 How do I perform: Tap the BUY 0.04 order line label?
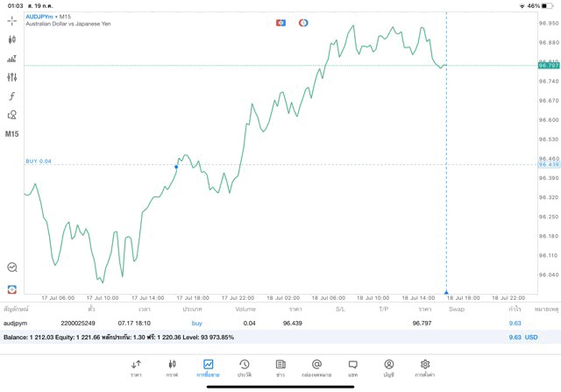pyautogui.click(x=39, y=161)
